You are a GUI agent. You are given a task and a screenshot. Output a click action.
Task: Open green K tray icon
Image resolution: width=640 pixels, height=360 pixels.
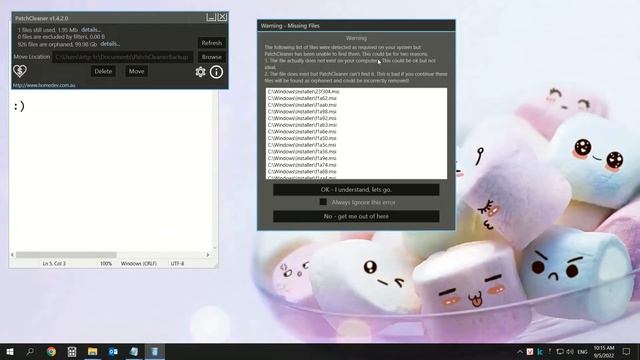pos(540,351)
